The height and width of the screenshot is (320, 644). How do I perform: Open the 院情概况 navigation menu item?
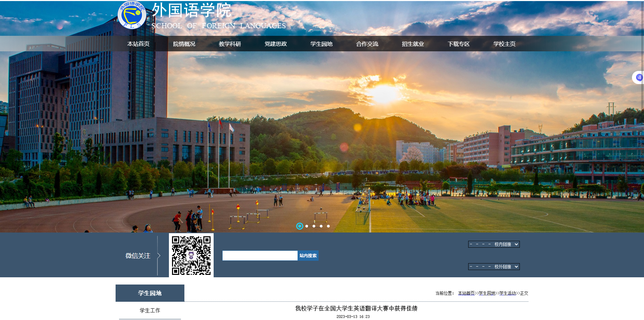[184, 44]
